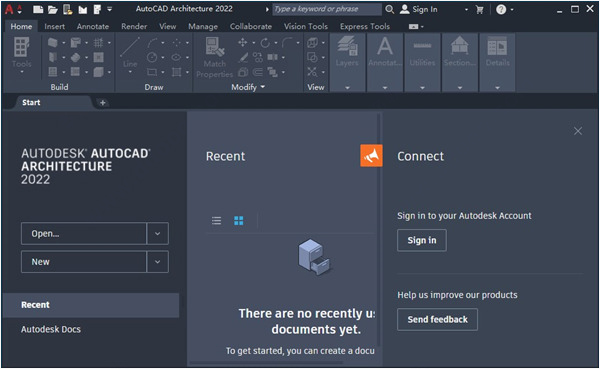
Task: Select Recent in the left sidebar
Action: click(x=91, y=305)
